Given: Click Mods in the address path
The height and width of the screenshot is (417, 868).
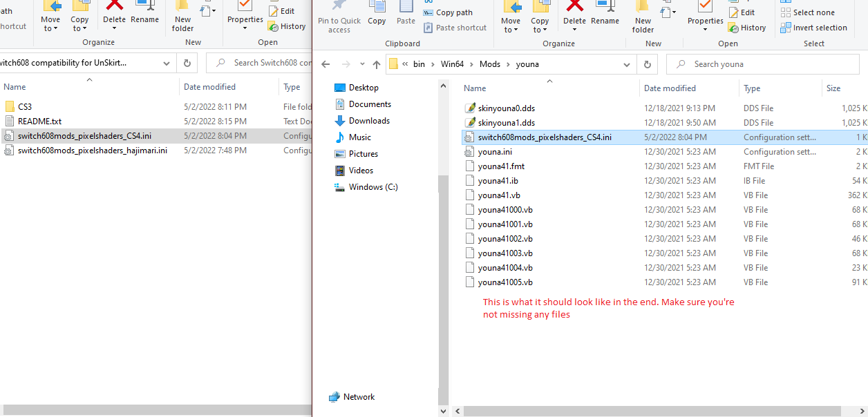Looking at the screenshot, I should click(x=490, y=64).
